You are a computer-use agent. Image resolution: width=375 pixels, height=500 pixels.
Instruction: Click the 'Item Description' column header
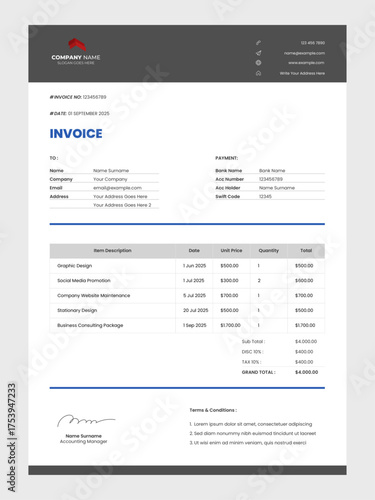(x=113, y=250)
